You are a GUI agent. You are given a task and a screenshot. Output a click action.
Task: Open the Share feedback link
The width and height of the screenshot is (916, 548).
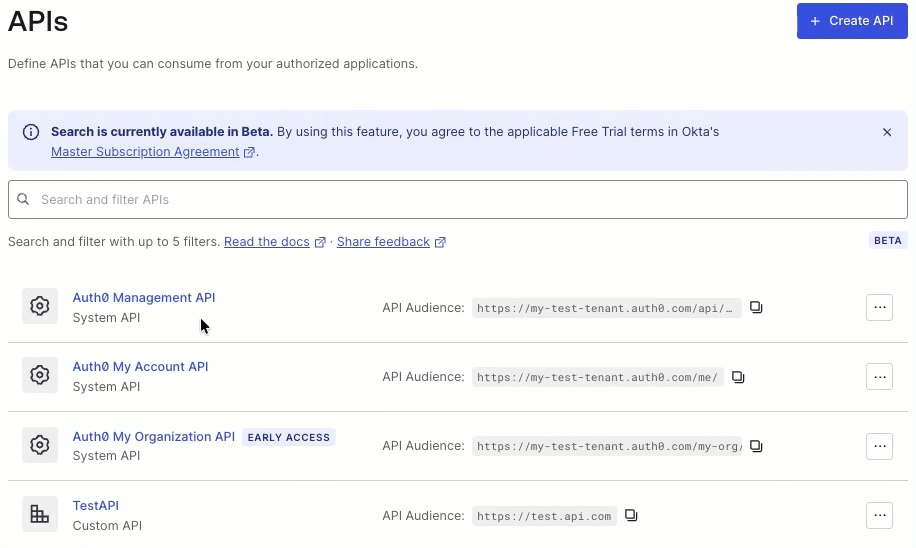coord(383,242)
